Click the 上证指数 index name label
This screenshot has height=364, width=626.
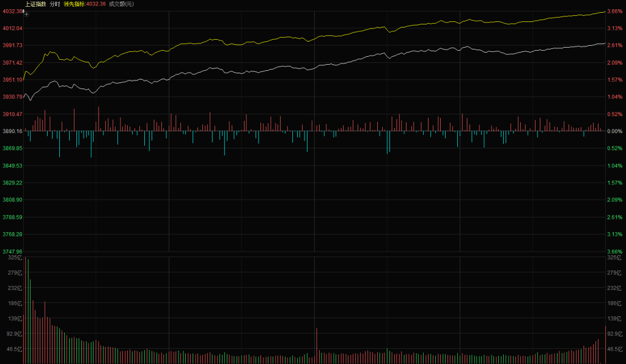click(x=35, y=4)
